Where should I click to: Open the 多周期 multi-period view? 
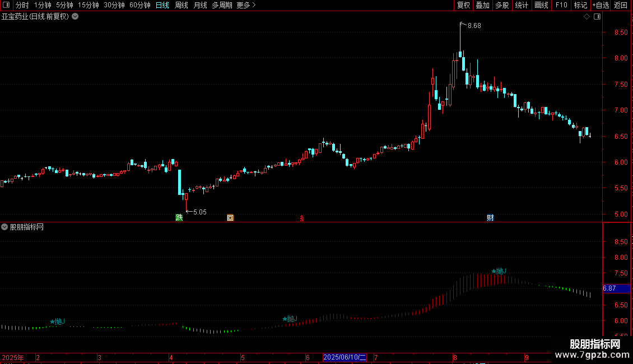point(222,5)
